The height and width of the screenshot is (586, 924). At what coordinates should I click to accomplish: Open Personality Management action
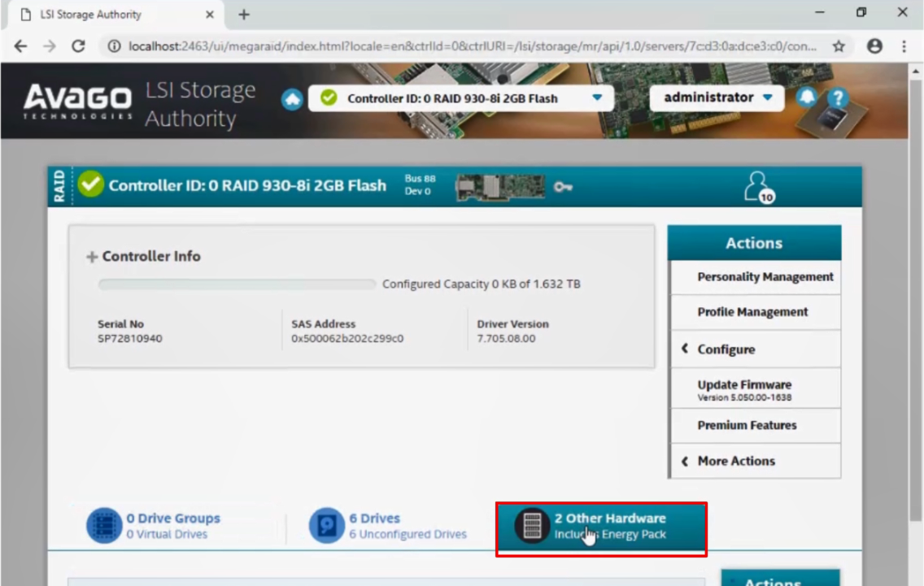tap(765, 277)
